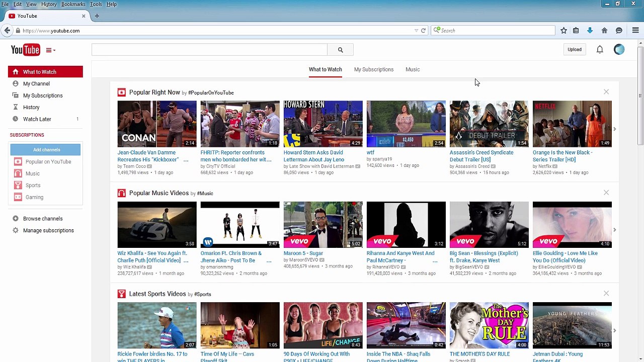
Task: Show next videos in Popular Music Videos
Action: pyautogui.click(x=614, y=230)
